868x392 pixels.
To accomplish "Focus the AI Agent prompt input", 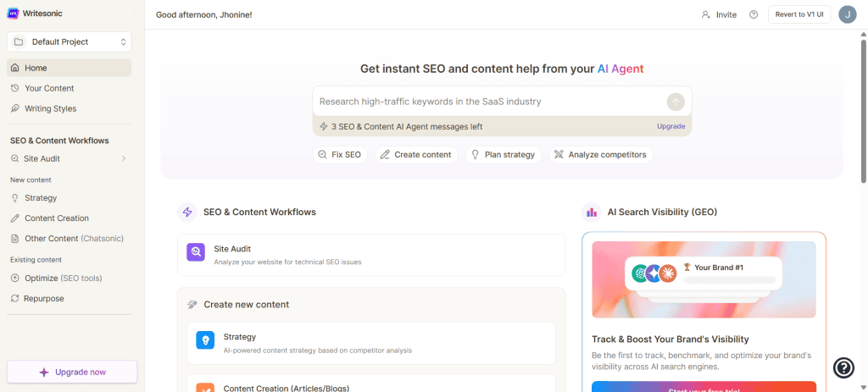I will 490,102.
